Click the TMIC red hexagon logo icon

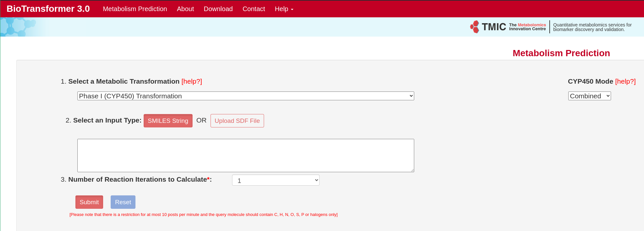tap(475, 27)
